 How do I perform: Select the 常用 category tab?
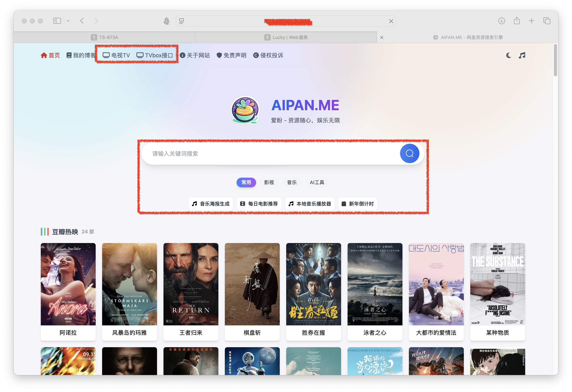tap(246, 182)
